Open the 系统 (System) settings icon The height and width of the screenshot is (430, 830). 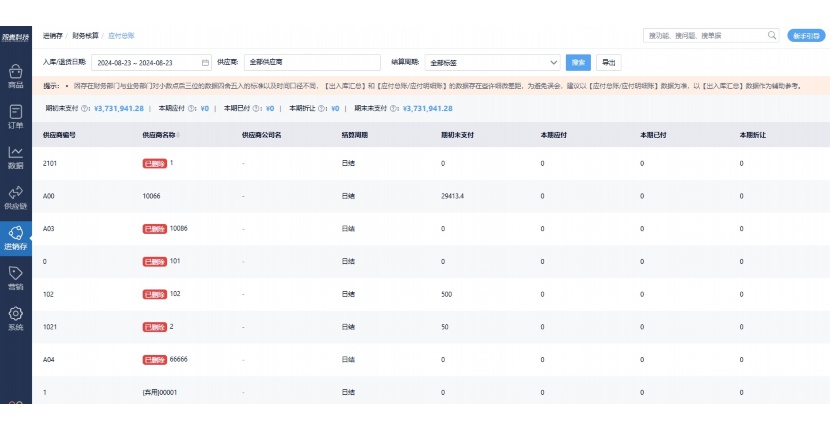click(x=15, y=318)
